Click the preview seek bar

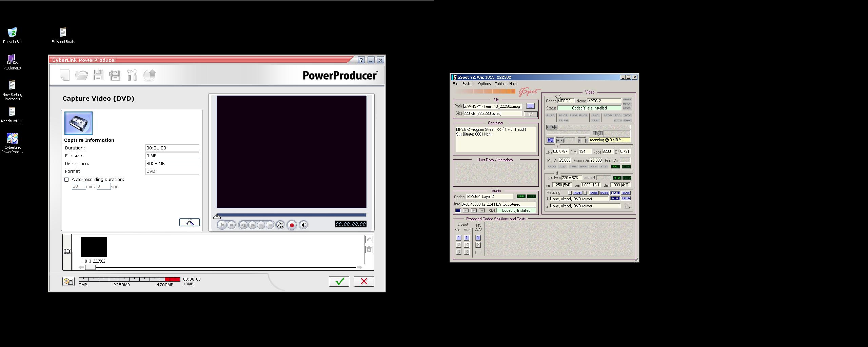[292, 215]
